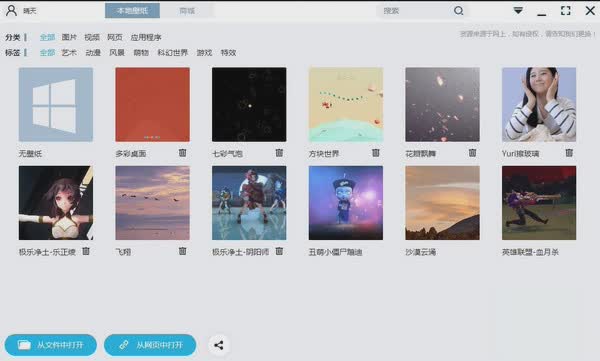Click the 从文件中打开 button

click(x=51, y=345)
